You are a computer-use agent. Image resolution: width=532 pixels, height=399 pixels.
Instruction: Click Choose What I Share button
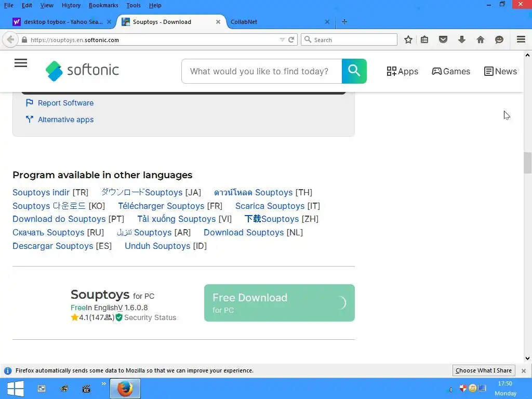point(484,370)
